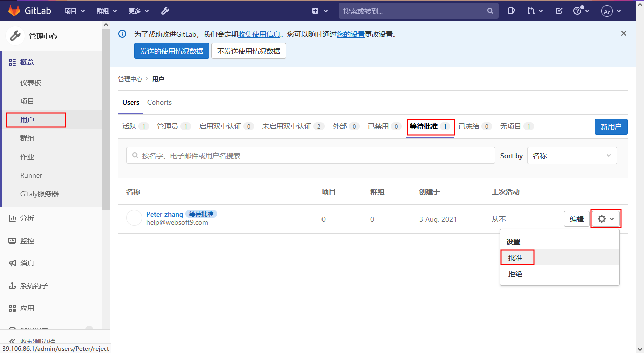The width and height of the screenshot is (644, 353).
Task: Switch to the Cohorts tab
Action: tap(159, 102)
